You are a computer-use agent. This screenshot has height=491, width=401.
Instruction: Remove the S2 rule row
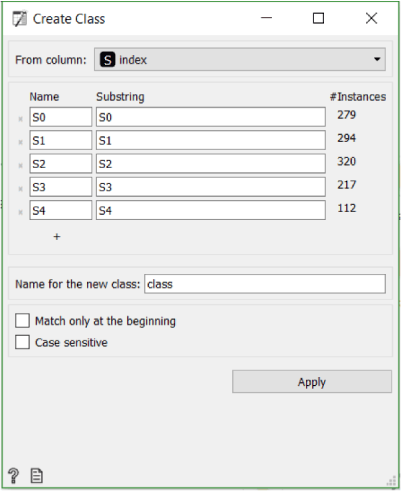20,166
